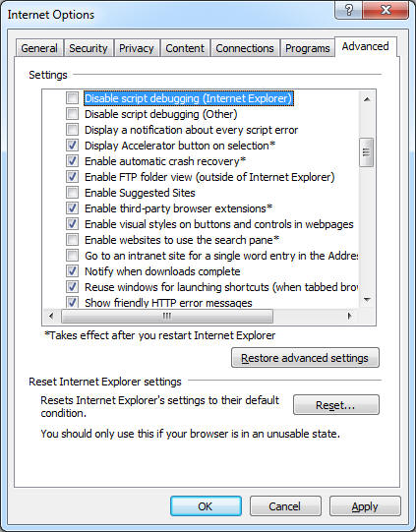The width and height of the screenshot is (416, 532).
Task: Click the vertical scrollbar thumb
Action: click(367, 152)
